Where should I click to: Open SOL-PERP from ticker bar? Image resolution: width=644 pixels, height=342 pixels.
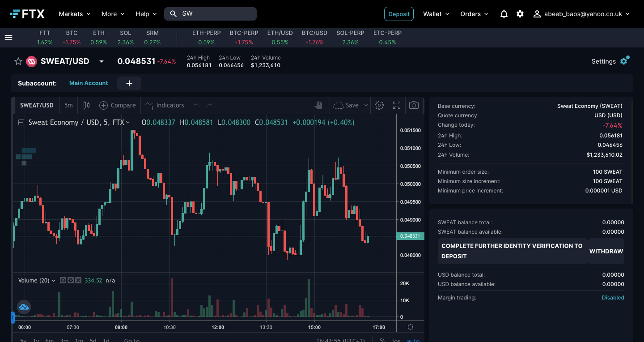(x=350, y=38)
